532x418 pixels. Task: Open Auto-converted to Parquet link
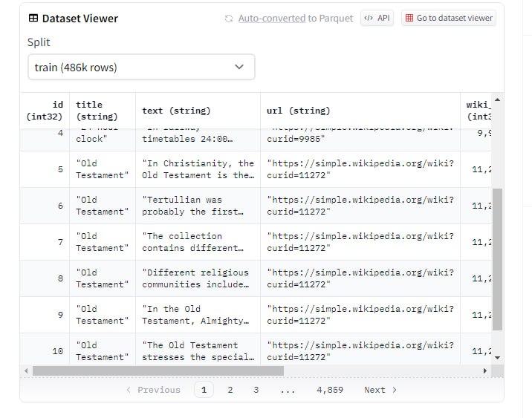point(295,18)
